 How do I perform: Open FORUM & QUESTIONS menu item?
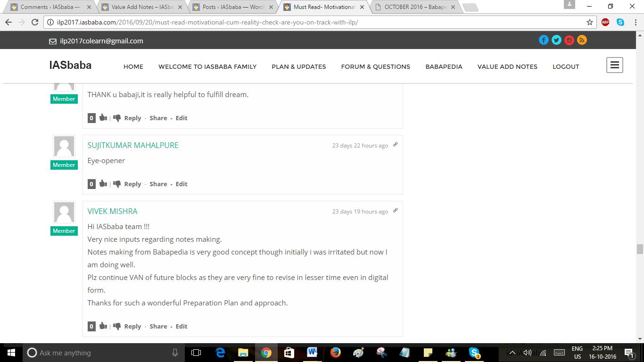coord(376,66)
